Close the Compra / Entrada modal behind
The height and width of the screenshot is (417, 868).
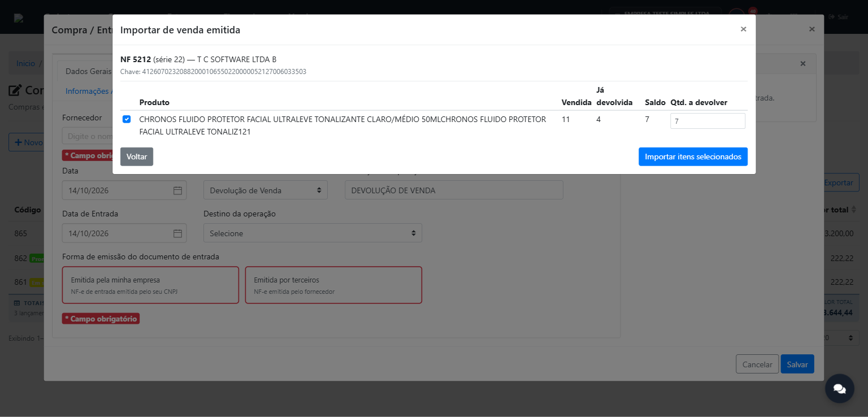pos(811,29)
